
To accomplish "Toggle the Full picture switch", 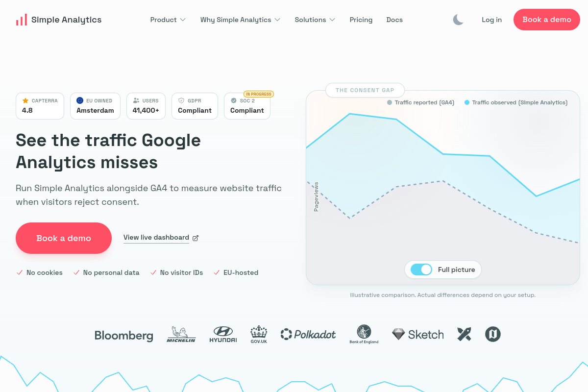I will coord(421,269).
